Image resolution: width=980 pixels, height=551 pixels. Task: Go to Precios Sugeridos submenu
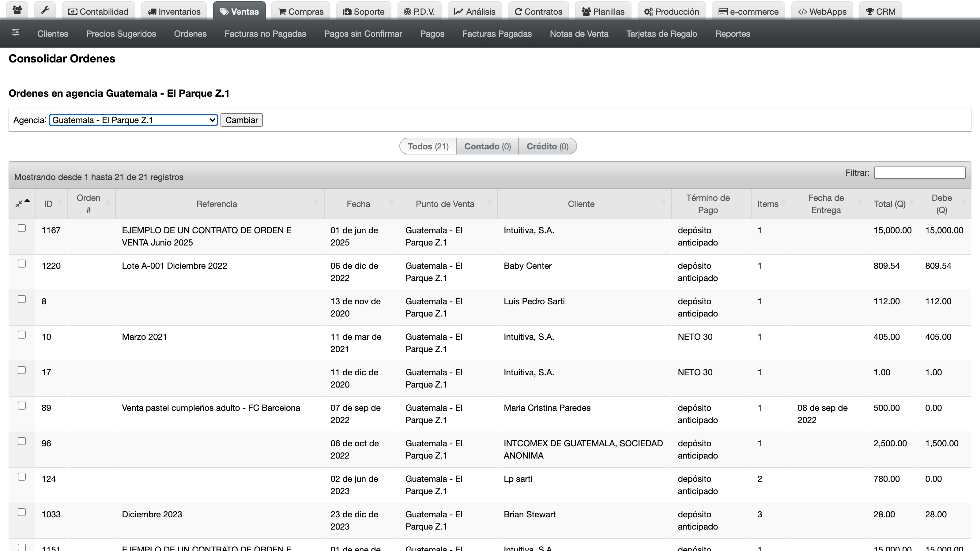[121, 34]
